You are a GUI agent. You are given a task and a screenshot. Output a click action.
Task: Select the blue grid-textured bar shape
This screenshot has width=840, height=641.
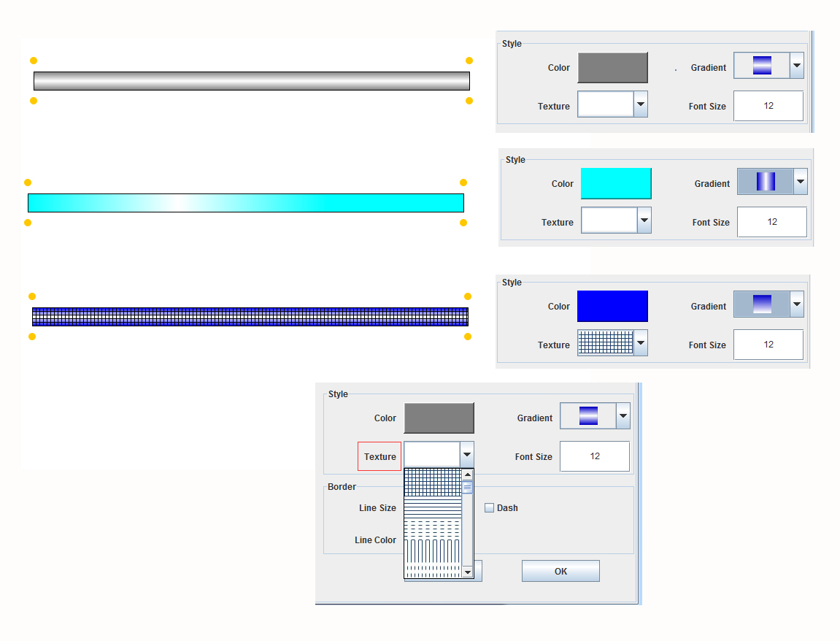coord(250,317)
